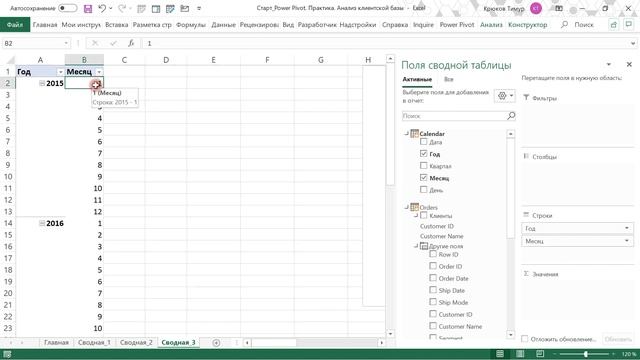The image size is (640, 360).
Task: Check the Order Date field checkbox
Action: pos(433,278)
